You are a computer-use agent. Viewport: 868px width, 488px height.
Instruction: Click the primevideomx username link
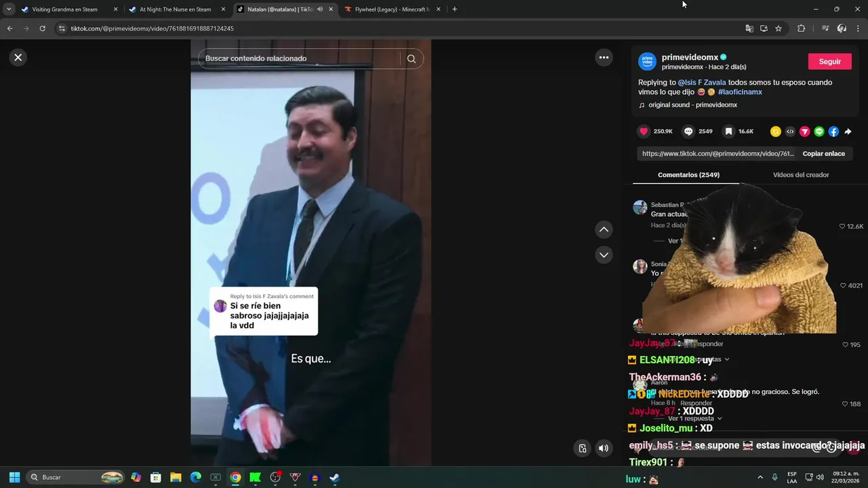[x=690, y=58]
